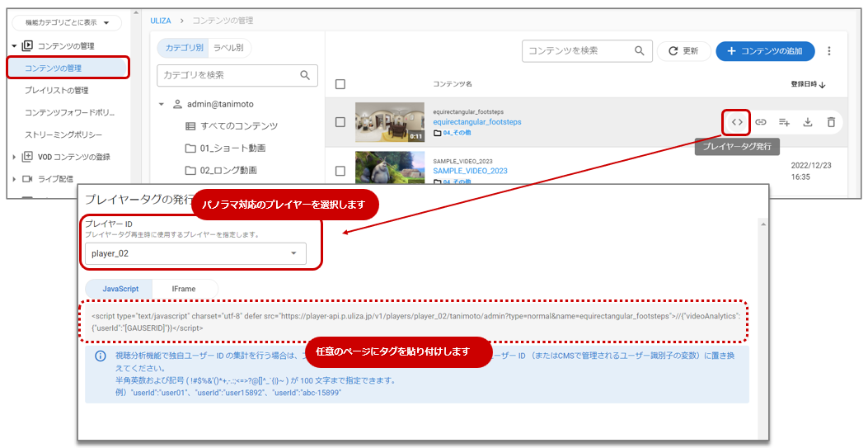This screenshot has width=868, height=448.
Task: Click the すべてのコンテンツ list icon
Action: [190, 126]
